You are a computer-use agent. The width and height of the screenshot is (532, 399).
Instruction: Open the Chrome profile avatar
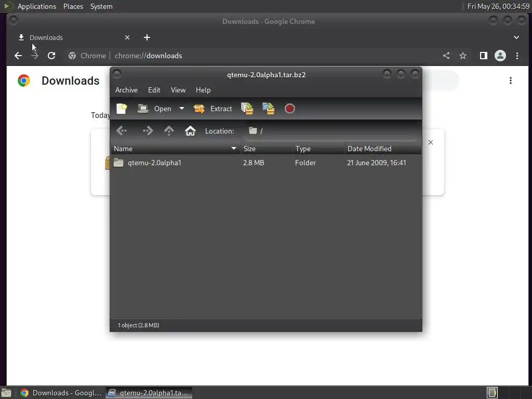(x=500, y=56)
